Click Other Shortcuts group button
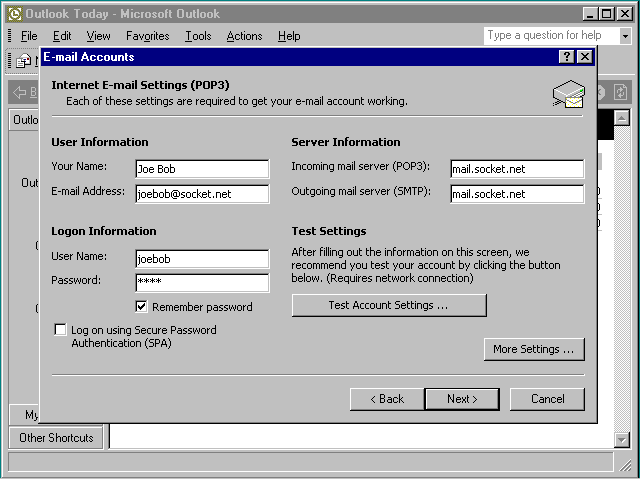 coord(56,438)
